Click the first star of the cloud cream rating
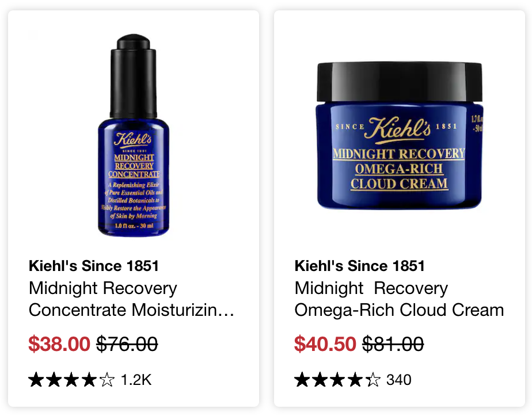Image resolution: width=532 pixels, height=420 pixels. coord(302,379)
